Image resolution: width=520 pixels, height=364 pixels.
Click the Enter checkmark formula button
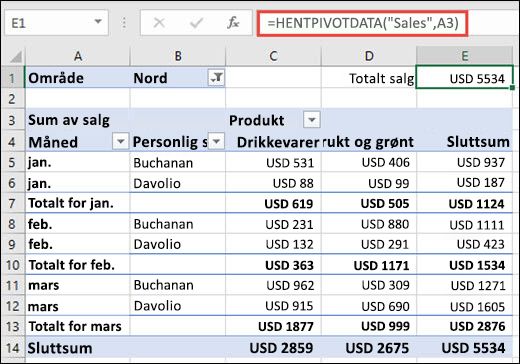pyautogui.click(x=196, y=23)
